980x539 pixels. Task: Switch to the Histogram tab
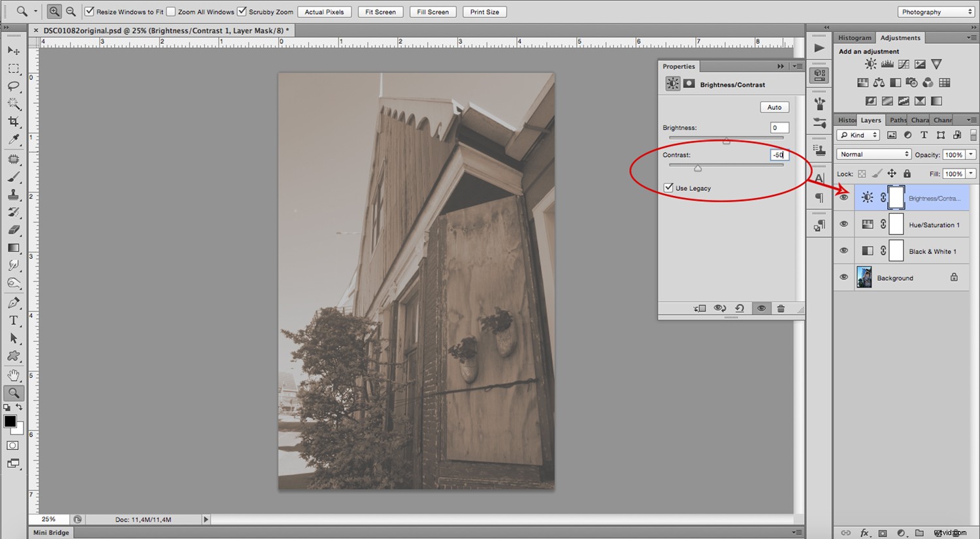(855, 37)
